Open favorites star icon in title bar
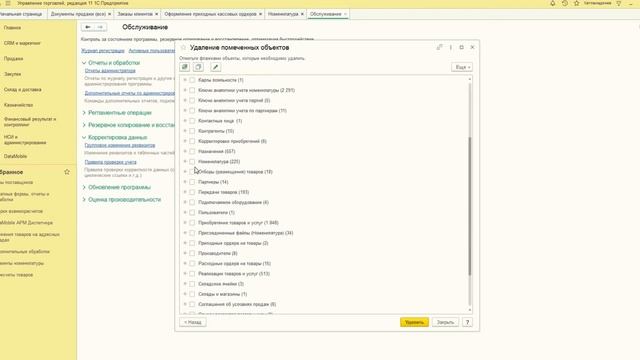 576,3
